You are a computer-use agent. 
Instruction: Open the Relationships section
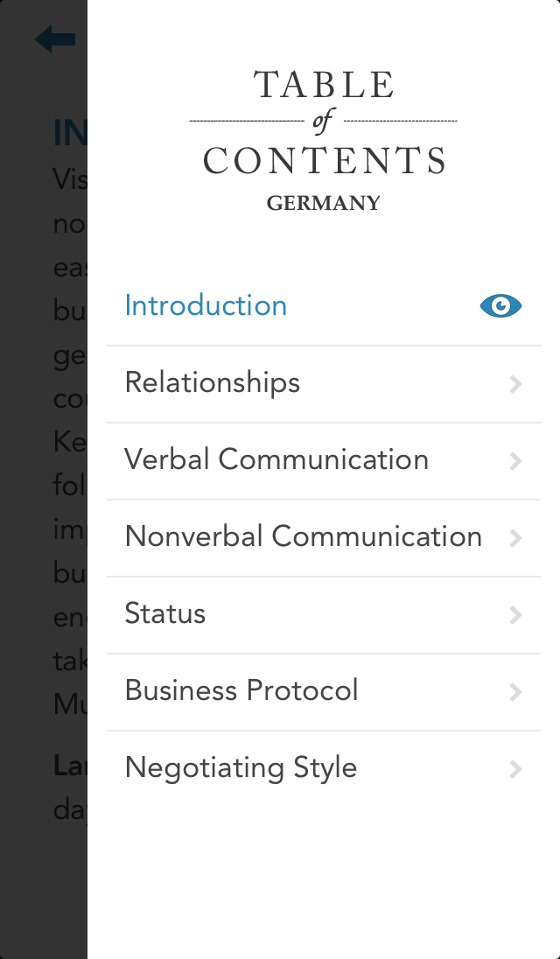point(213,382)
